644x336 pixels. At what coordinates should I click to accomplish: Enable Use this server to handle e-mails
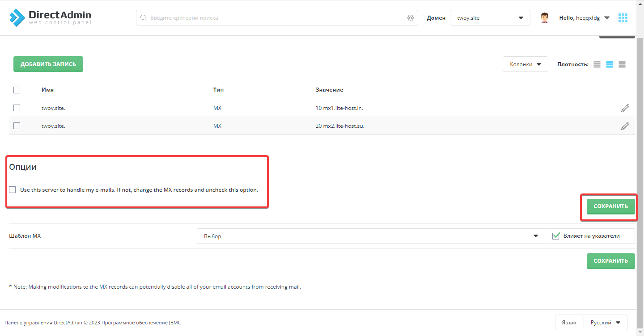[13, 189]
